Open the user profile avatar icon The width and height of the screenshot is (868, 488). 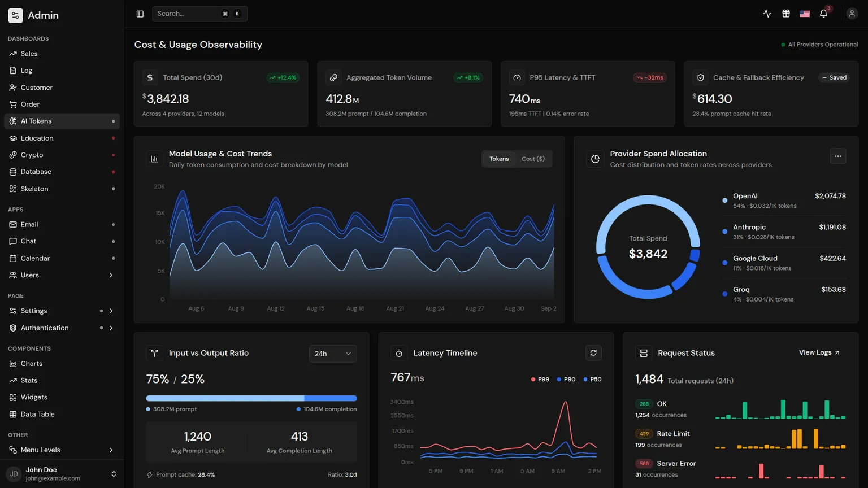tap(852, 14)
